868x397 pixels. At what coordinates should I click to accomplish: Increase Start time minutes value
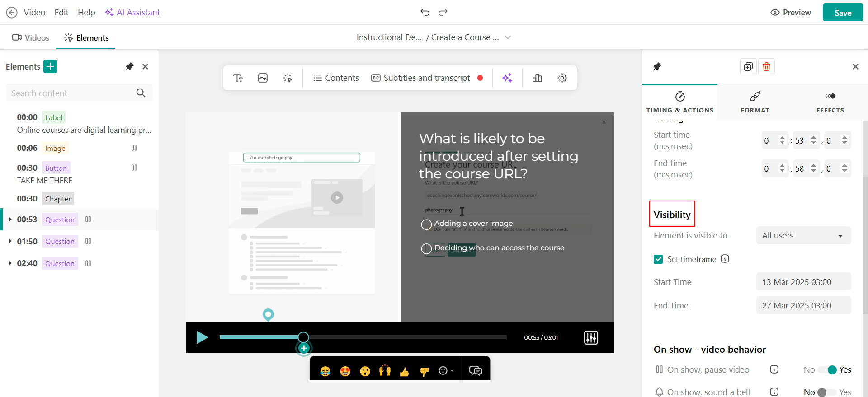pyautogui.click(x=782, y=138)
